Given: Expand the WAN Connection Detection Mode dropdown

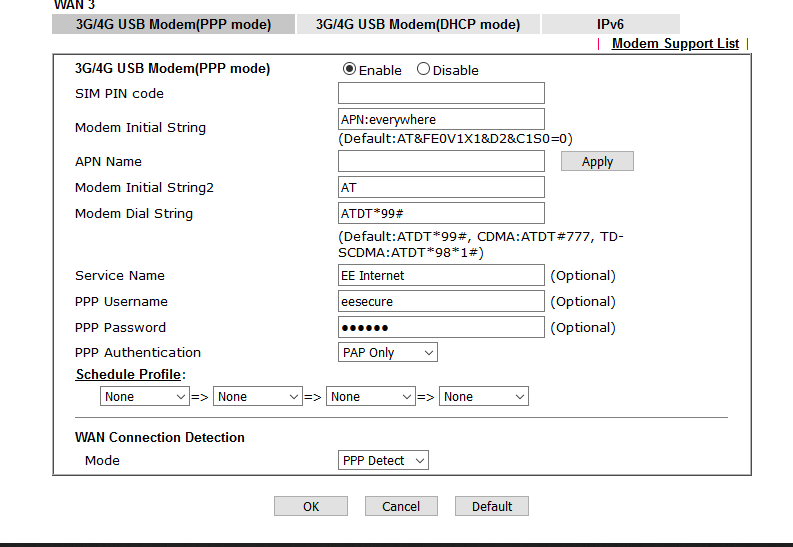Looking at the screenshot, I should tap(384, 460).
